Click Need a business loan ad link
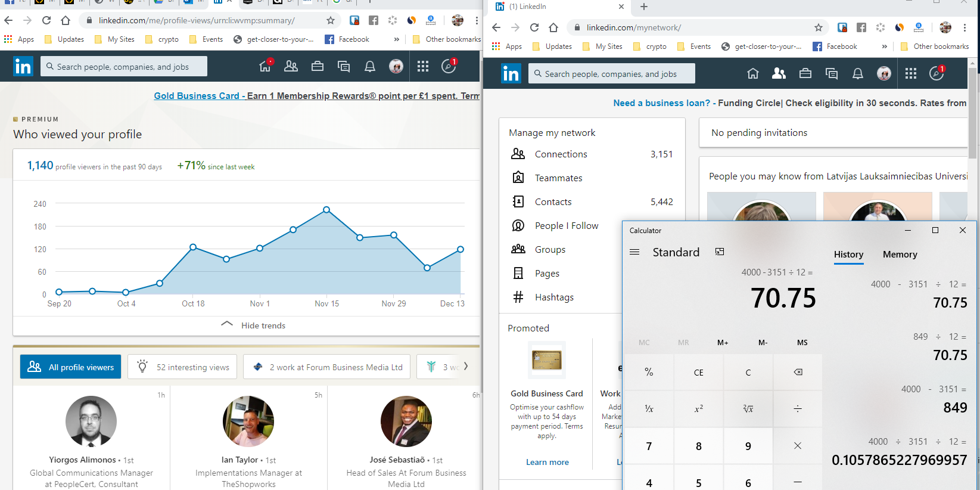The image size is (980, 490). [x=790, y=103]
